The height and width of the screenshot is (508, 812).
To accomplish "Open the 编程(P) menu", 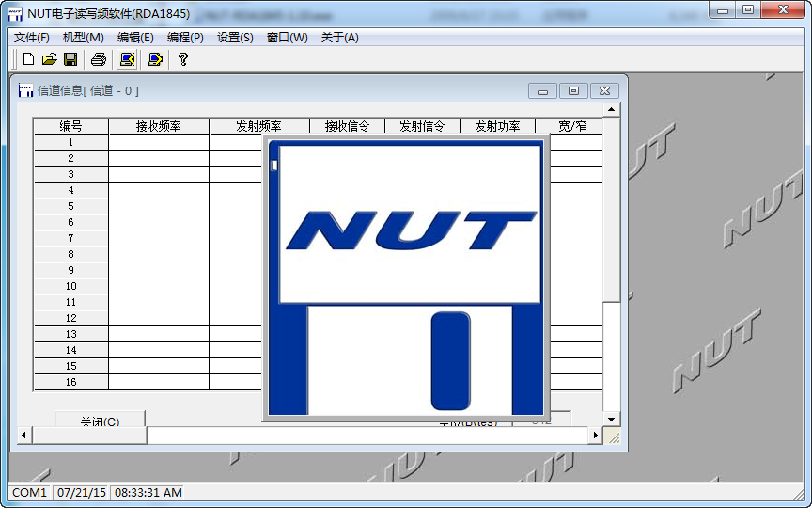I will click(x=185, y=38).
